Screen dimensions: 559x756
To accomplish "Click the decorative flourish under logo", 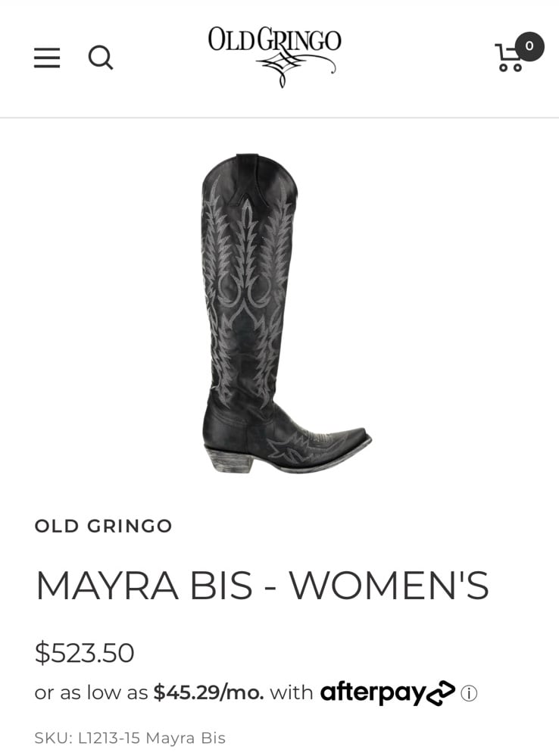I will pyautogui.click(x=295, y=70).
